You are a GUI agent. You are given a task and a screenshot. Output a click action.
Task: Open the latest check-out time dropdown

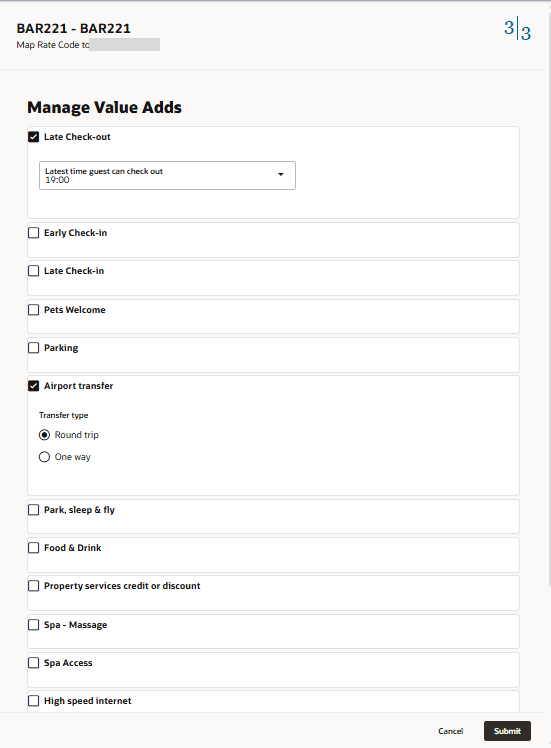[167, 176]
